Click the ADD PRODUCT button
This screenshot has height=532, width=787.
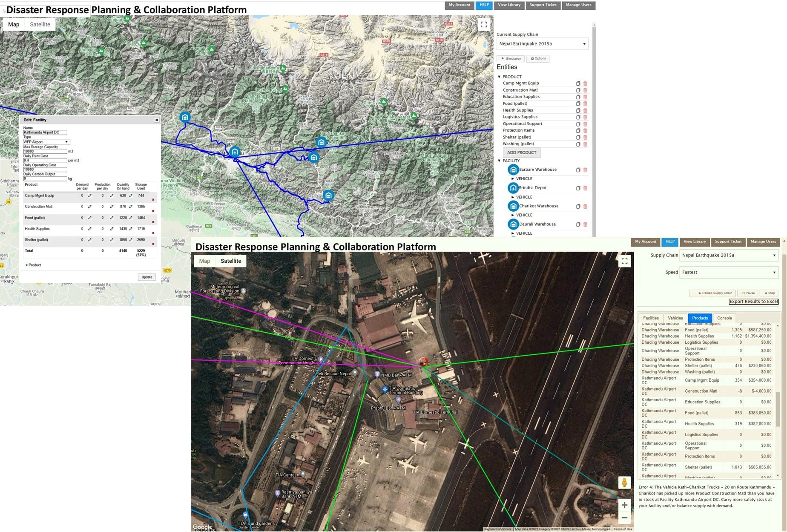(x=522, y=152)
